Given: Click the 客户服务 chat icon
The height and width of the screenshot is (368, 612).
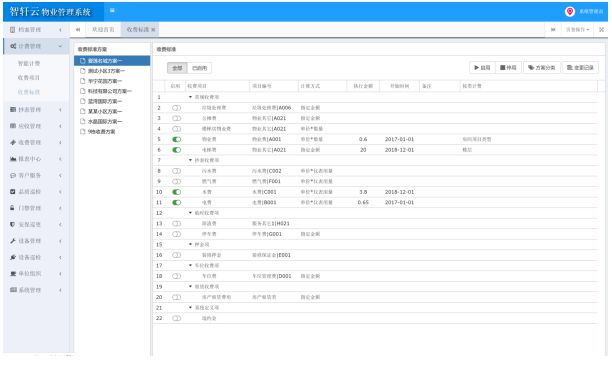Looking at the screenshot, I should pos(13,175).
